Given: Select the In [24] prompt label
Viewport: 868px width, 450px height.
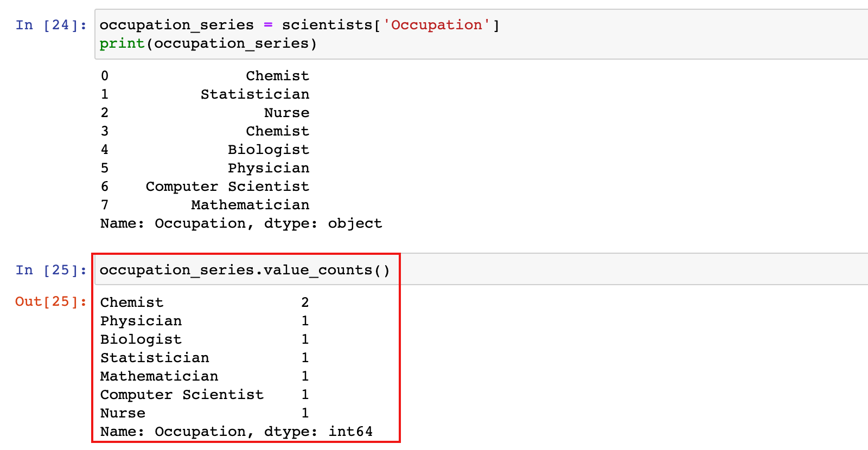Looking at the screenshot, I should click(x=51, y=25).
